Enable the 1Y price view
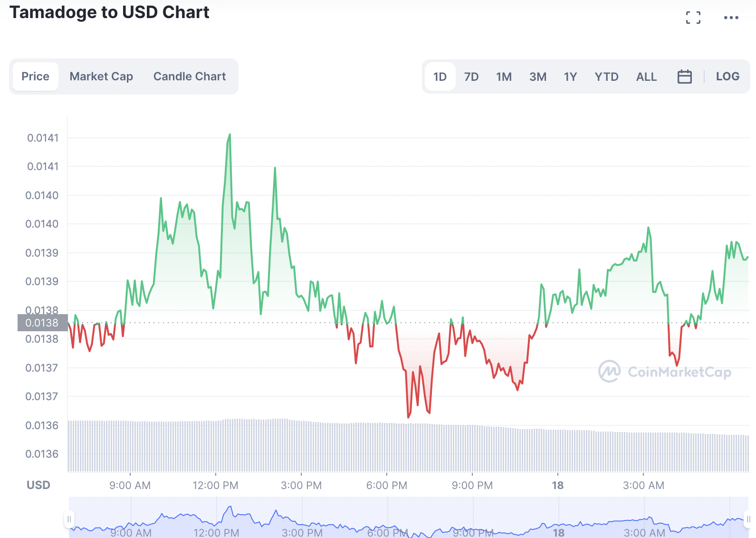The width and height of the screenshot is (756, 538). 570,76
